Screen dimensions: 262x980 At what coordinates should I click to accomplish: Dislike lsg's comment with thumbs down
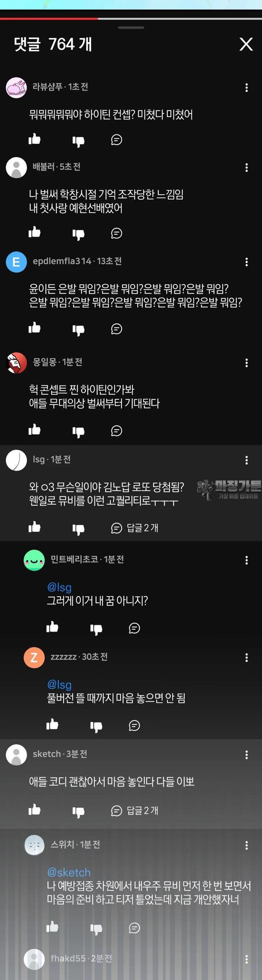point(79,529)
